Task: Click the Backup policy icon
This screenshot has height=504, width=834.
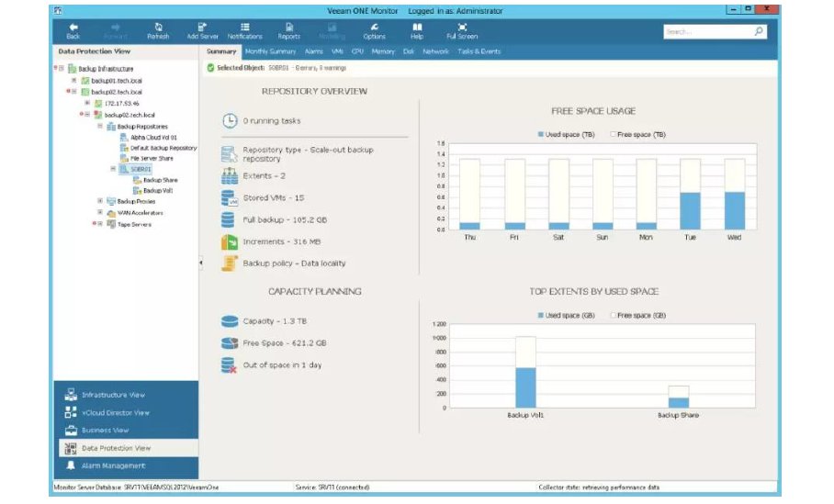Action: point(230,263)
